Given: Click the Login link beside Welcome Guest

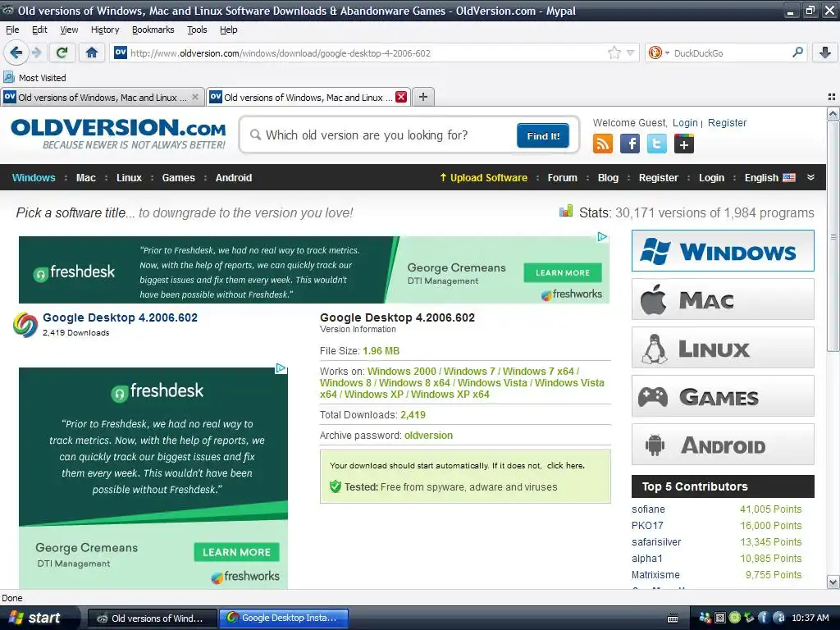Looking at the screenshot, I should (685, 123).
